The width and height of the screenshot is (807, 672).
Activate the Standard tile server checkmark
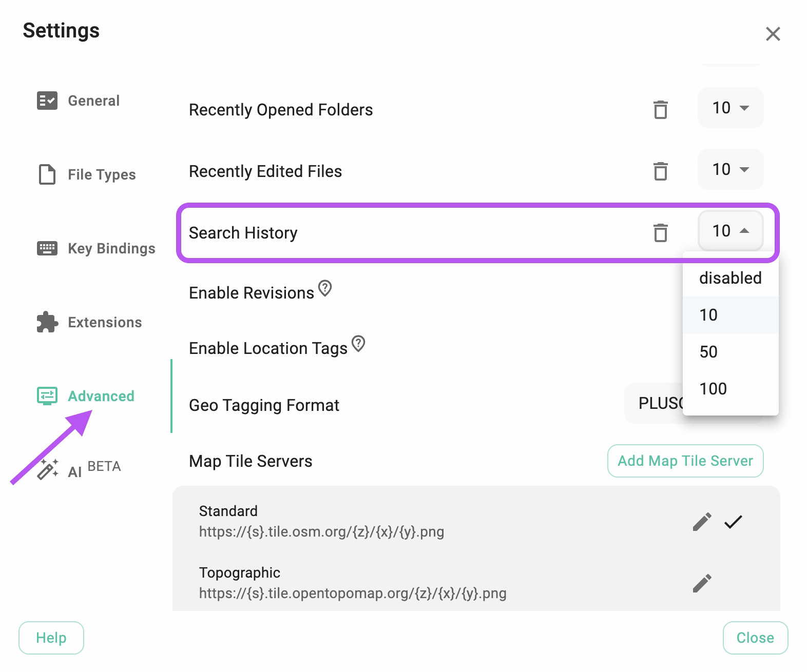734,521
